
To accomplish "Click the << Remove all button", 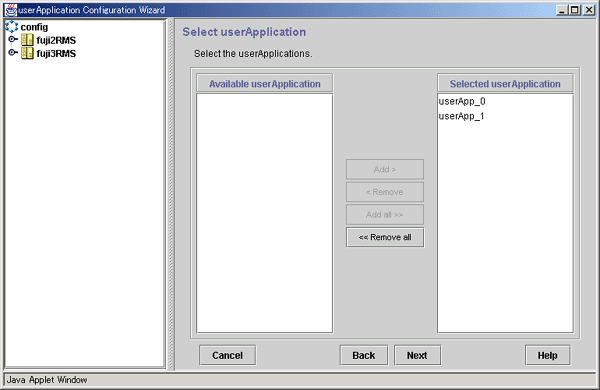I will 385,237.
